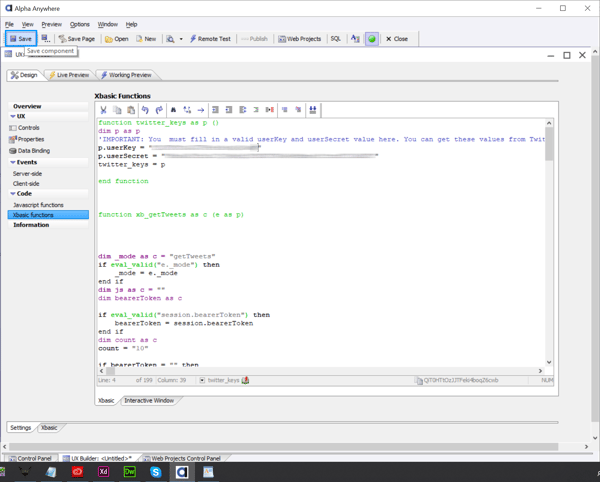Collapse the Events section in sidebar
This screenshot has height=482, width=600.
pos(12,161)
